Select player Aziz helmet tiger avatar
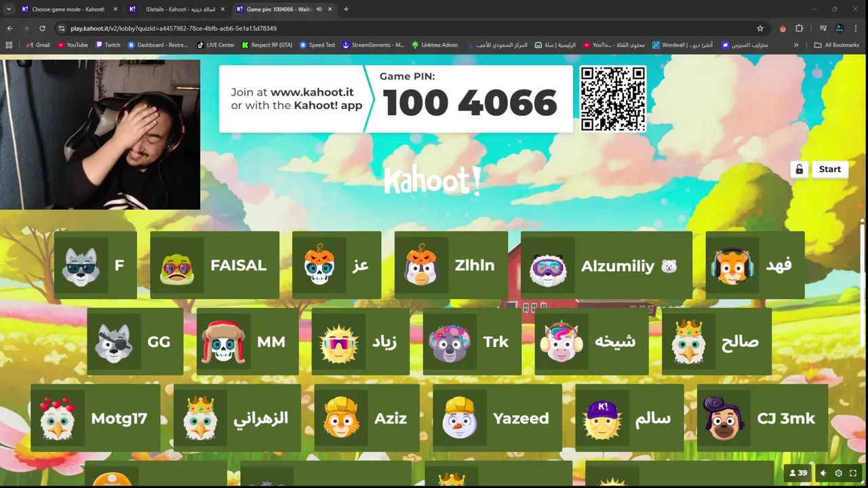Image resolution: width=868 pixels, height=488 pixels. click(x=341, y=419)
